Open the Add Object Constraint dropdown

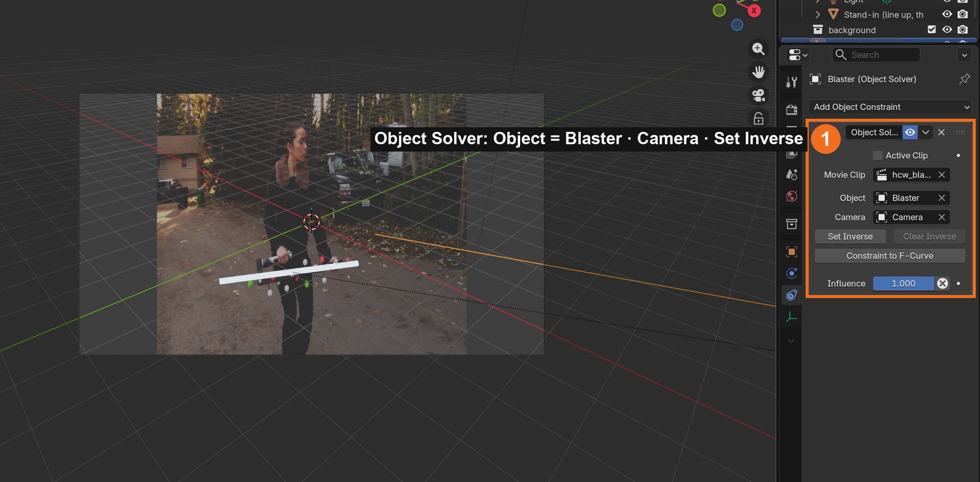[x=890, y=107]
